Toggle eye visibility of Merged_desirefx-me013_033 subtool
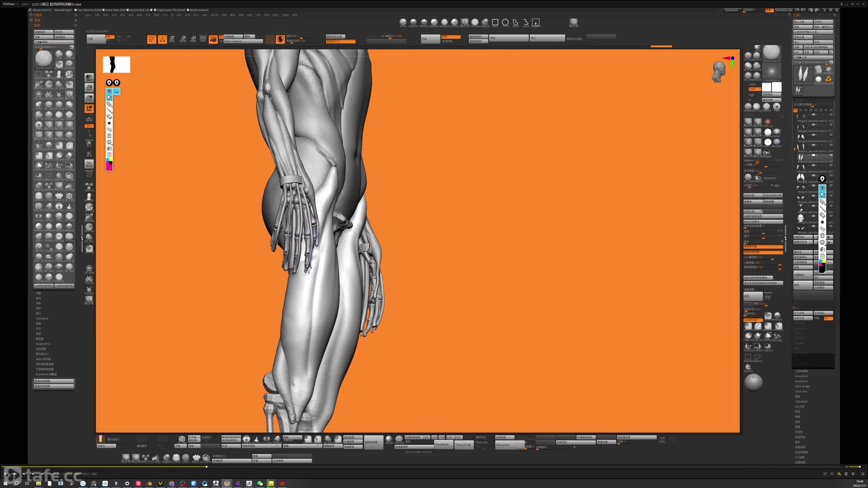This screenshot has height=488, width=868. (831, 115)
